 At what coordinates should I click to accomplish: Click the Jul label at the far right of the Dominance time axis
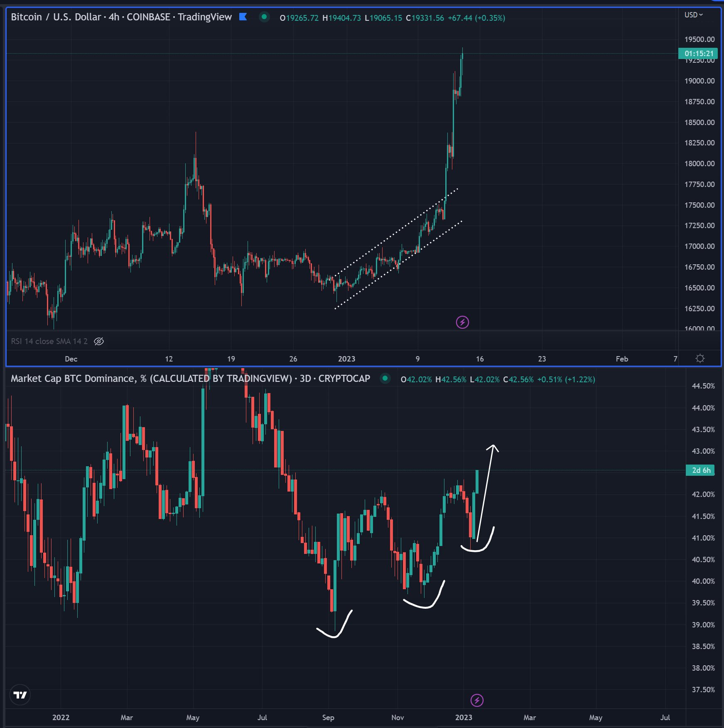(665, 718)
